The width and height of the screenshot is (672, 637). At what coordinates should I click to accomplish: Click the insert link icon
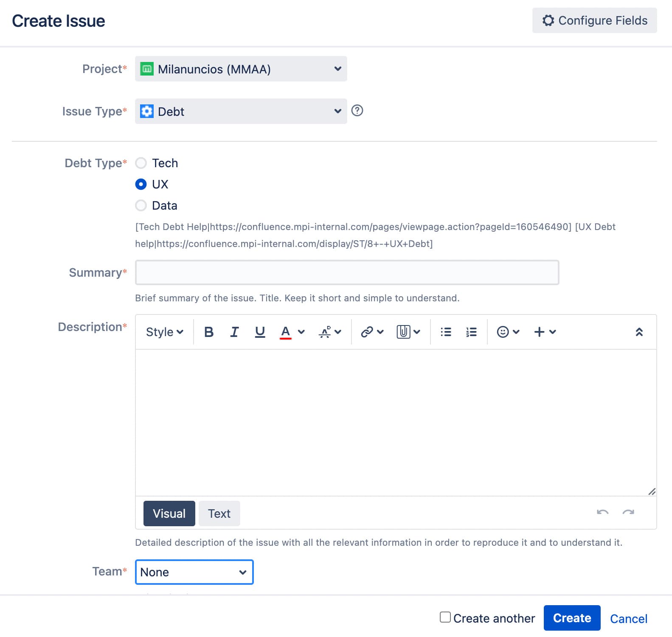coord(367,332)
